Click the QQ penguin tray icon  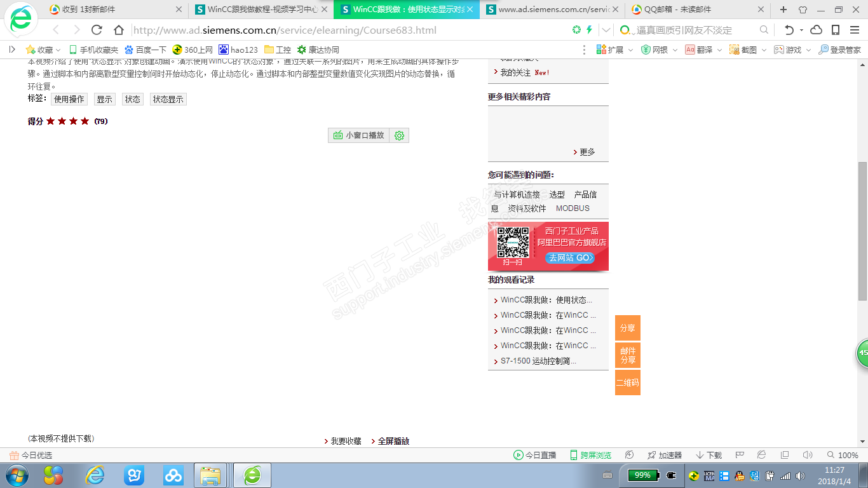(x=739, y=475)
